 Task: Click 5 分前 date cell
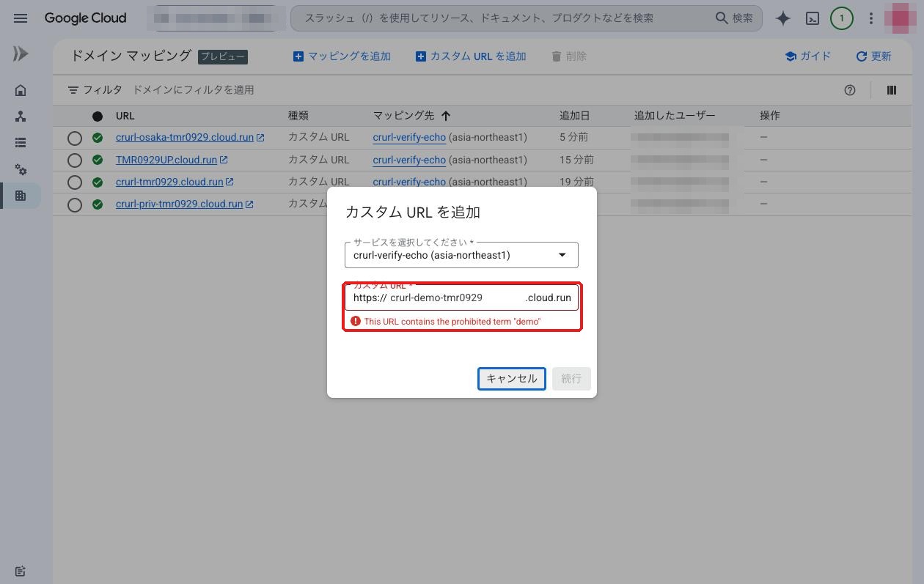click(573, 137)
